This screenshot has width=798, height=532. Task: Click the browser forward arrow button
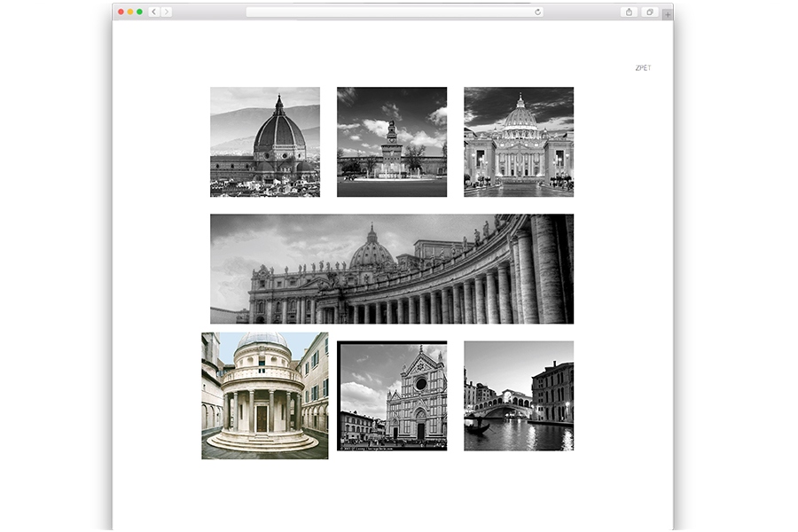[x=167, y=12]
